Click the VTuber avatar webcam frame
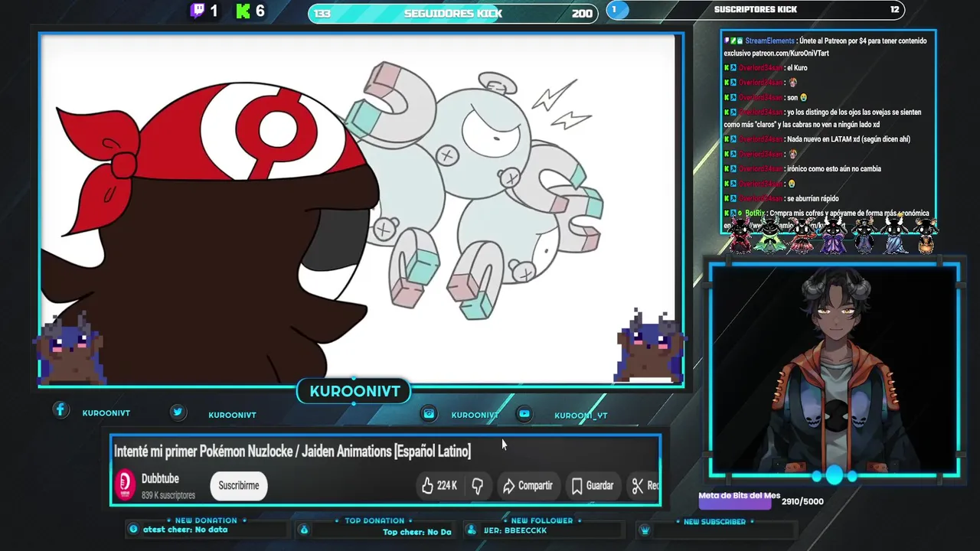980x551 pixels. [835, 370]
